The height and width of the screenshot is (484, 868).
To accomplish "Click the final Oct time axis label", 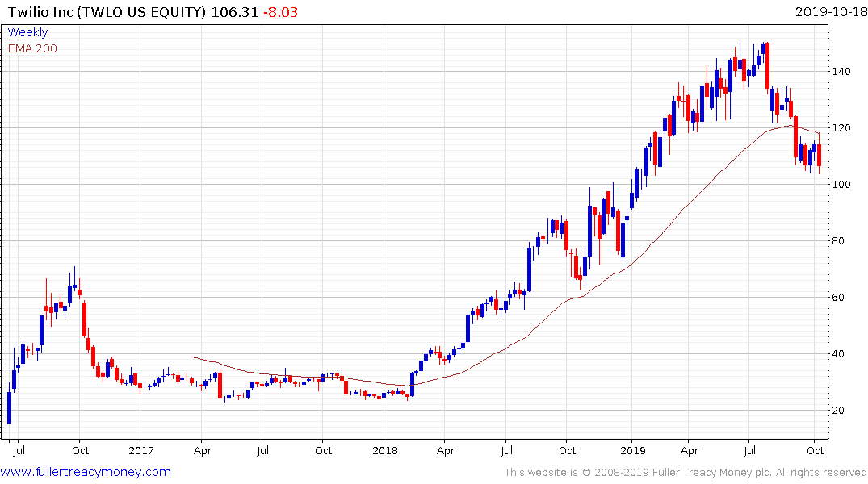I will 815,450.
